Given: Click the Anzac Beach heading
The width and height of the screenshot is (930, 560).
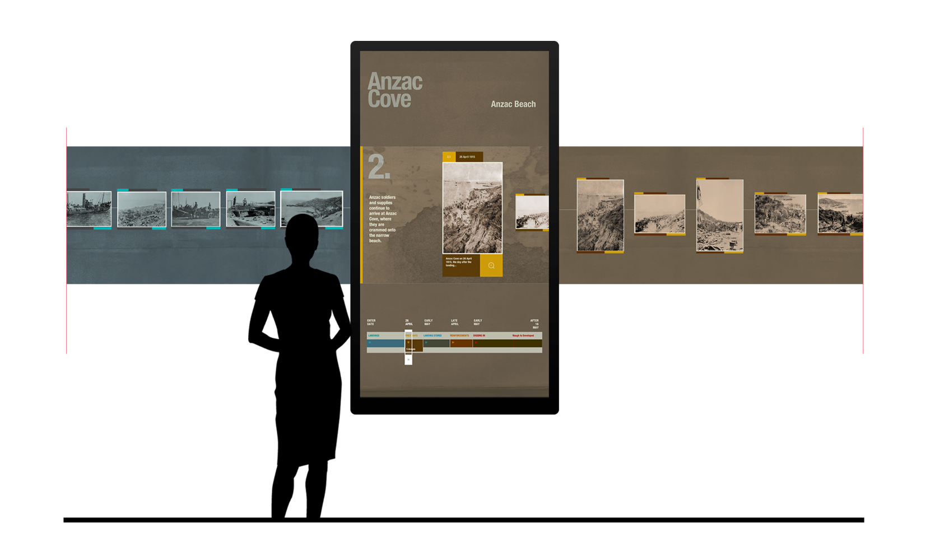Looking at the screenshot, I should 513,104.
